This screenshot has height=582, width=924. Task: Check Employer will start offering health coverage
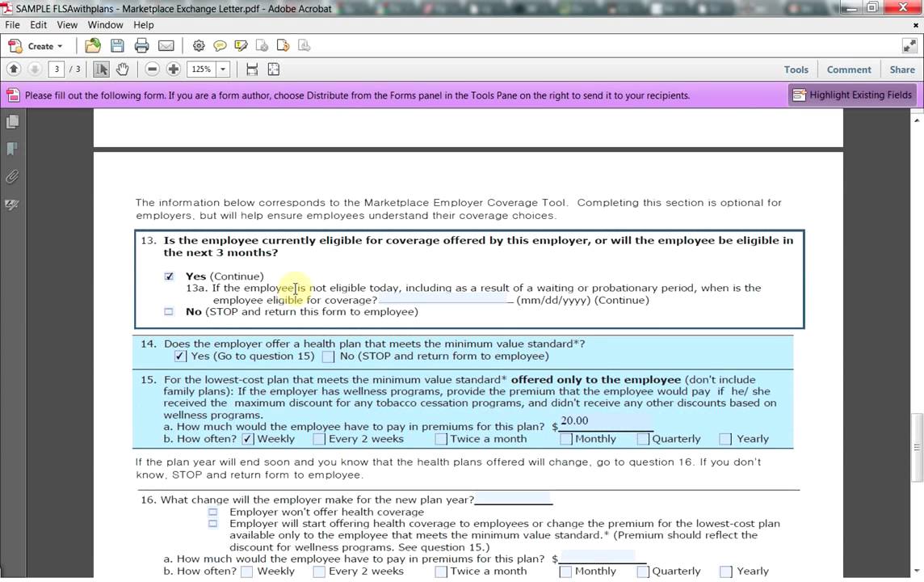coord(212,524)
